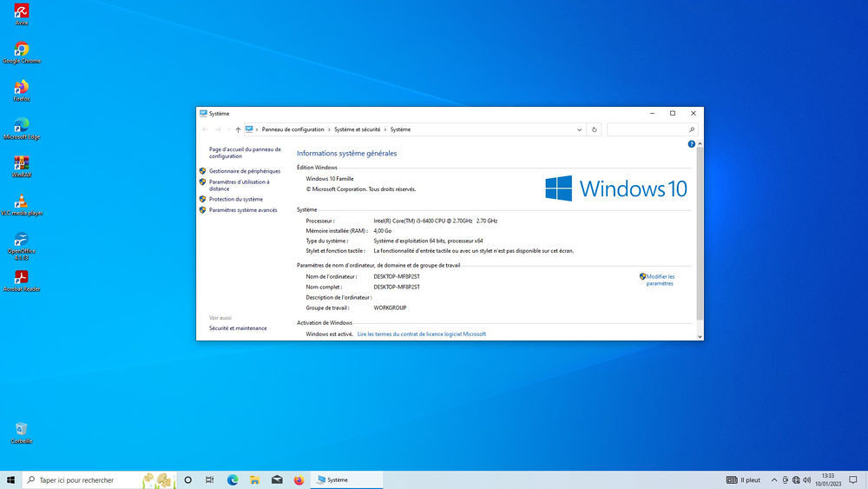868x489 pixels.
Task: Open 'Paramètres système avancés' link
Action: pos(243,210)
